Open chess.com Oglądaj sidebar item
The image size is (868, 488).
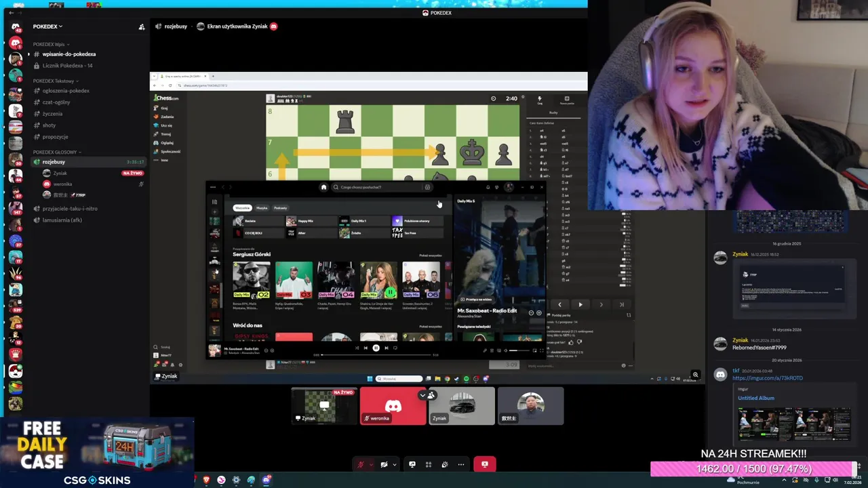(167, 143)
